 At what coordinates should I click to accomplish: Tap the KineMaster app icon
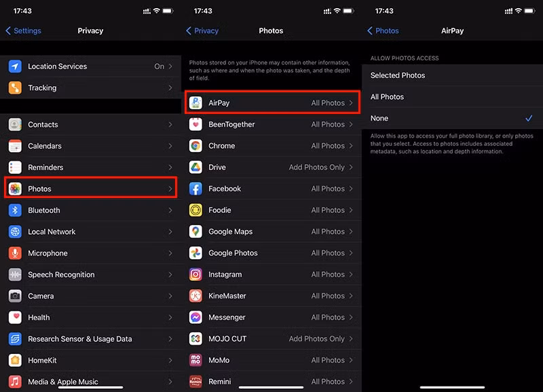tap(195, 296)
